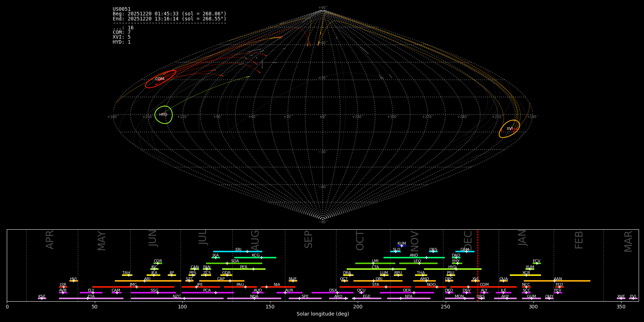Click the Solar longitude axis label
This screenshot has height=322, width=644.
[x=323, y=314]
